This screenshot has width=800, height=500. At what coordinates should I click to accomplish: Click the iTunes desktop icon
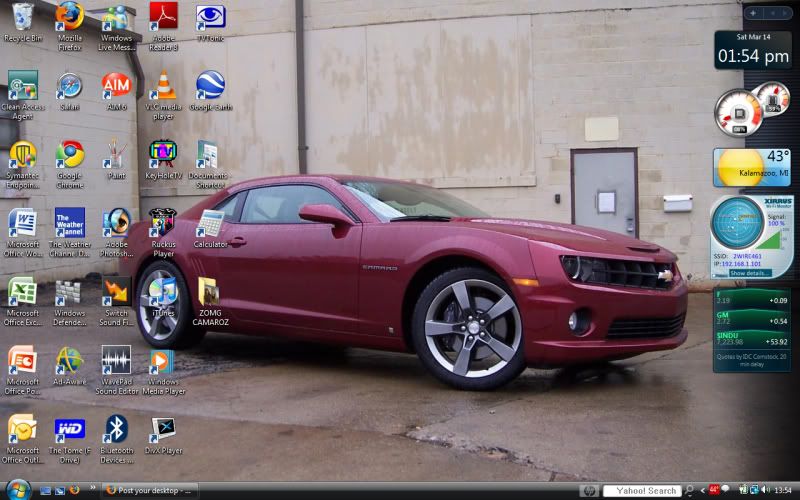(162, 291)
